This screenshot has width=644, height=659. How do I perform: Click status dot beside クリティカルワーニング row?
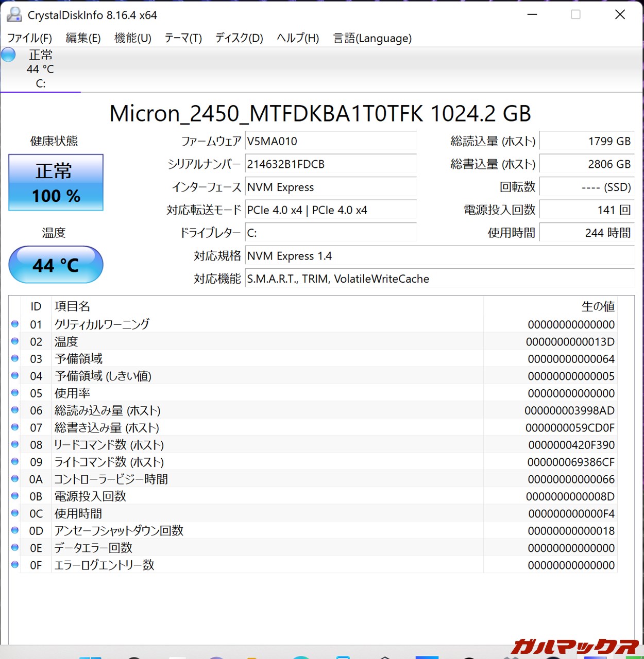point(15,324)
